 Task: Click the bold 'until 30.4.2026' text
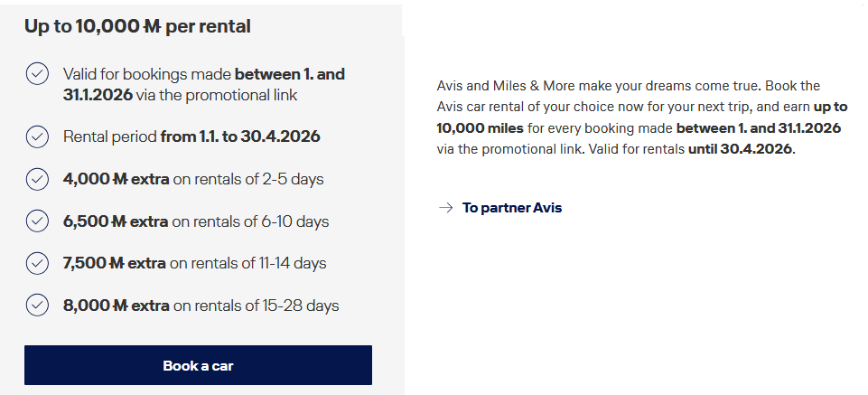[741, 149]
